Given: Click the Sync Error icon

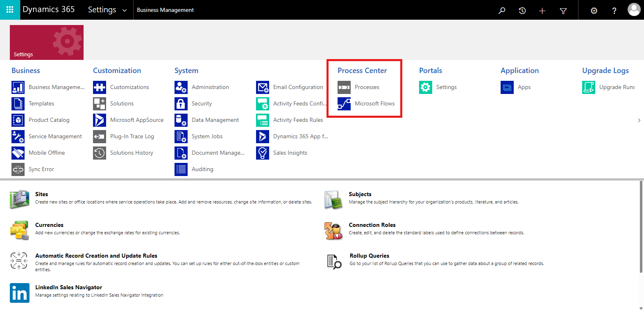Looking at the screenshot, I should pos(18,169).
